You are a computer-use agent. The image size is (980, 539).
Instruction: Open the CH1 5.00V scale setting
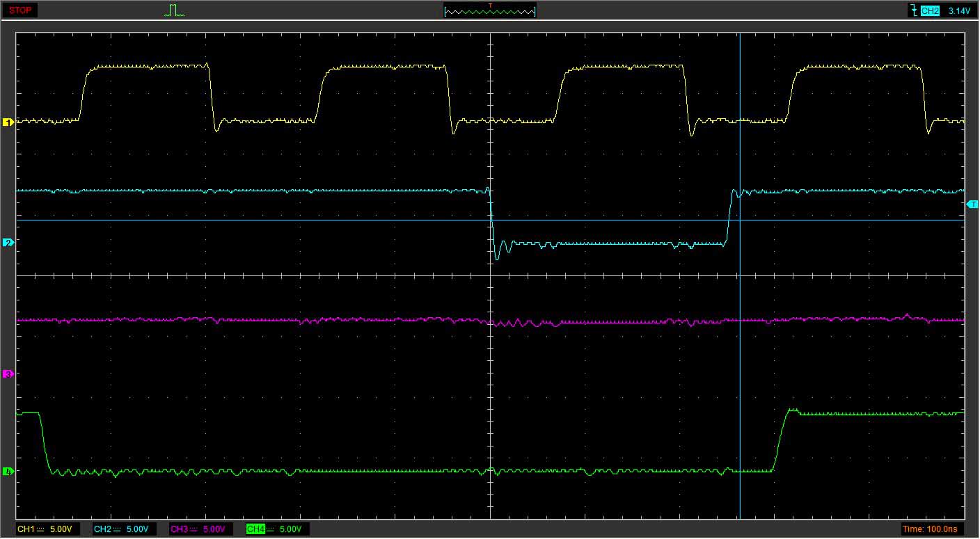click(61, 529)
